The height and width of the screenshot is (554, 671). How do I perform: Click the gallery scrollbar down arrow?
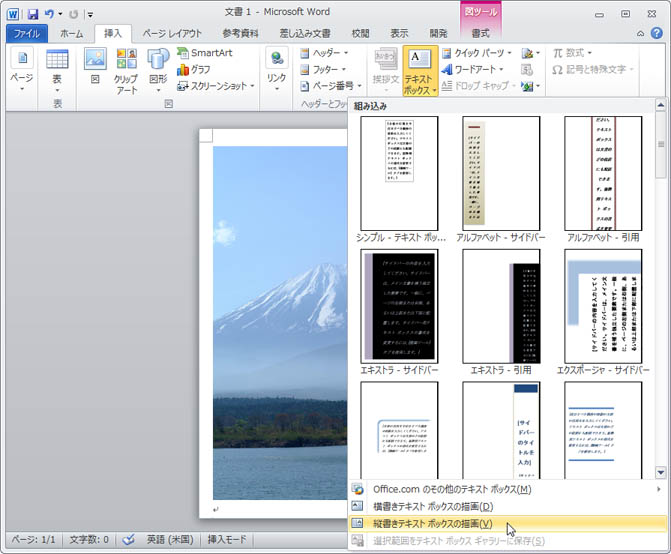[x=661, y=472]
